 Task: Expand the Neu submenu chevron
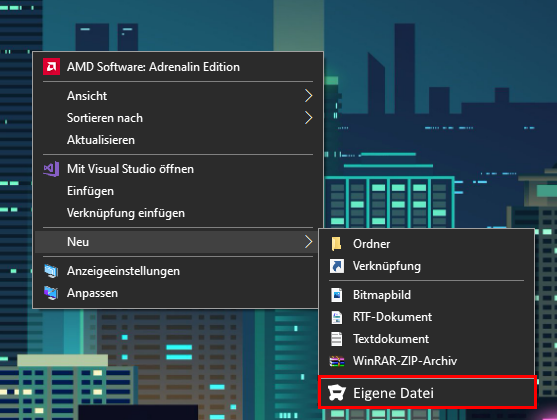tap(308, 242)
